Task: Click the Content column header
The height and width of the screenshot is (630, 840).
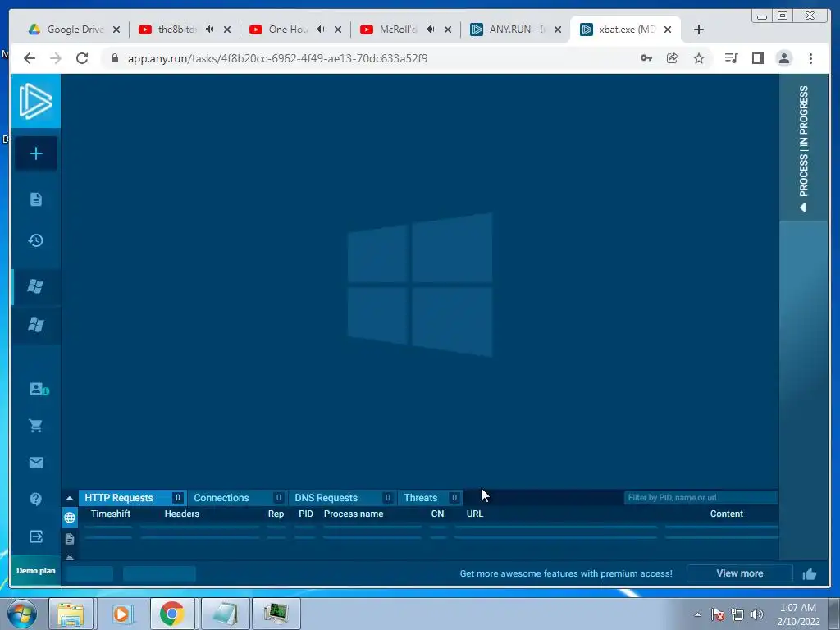Action: click(727, 514)
